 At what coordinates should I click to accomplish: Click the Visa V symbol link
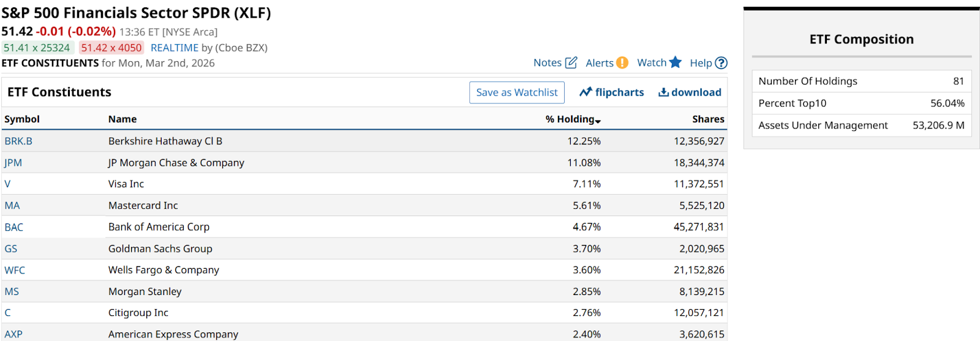(x=7, y=184)
